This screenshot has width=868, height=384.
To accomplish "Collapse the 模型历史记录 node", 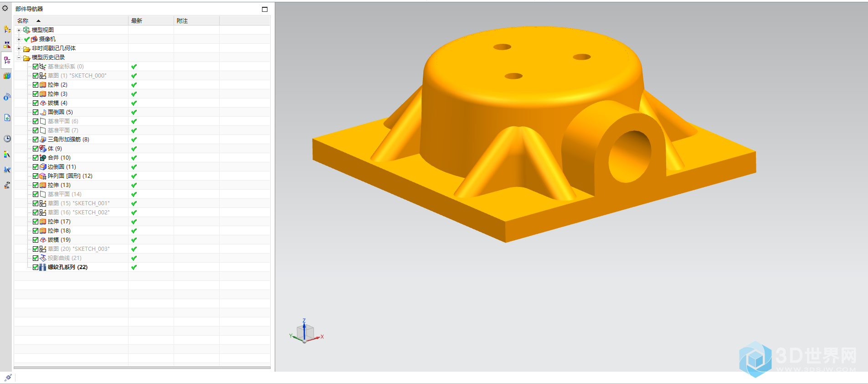I will [19, 57].
